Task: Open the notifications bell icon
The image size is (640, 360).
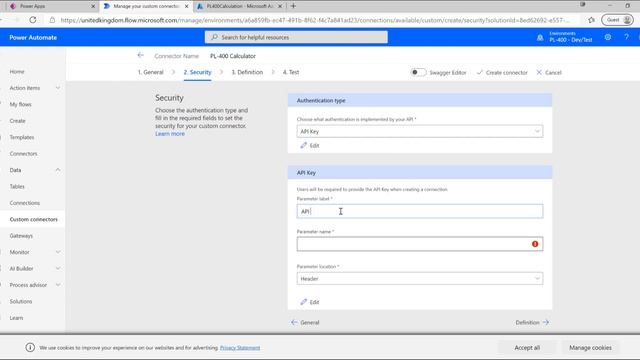Action: pos(540,38)
